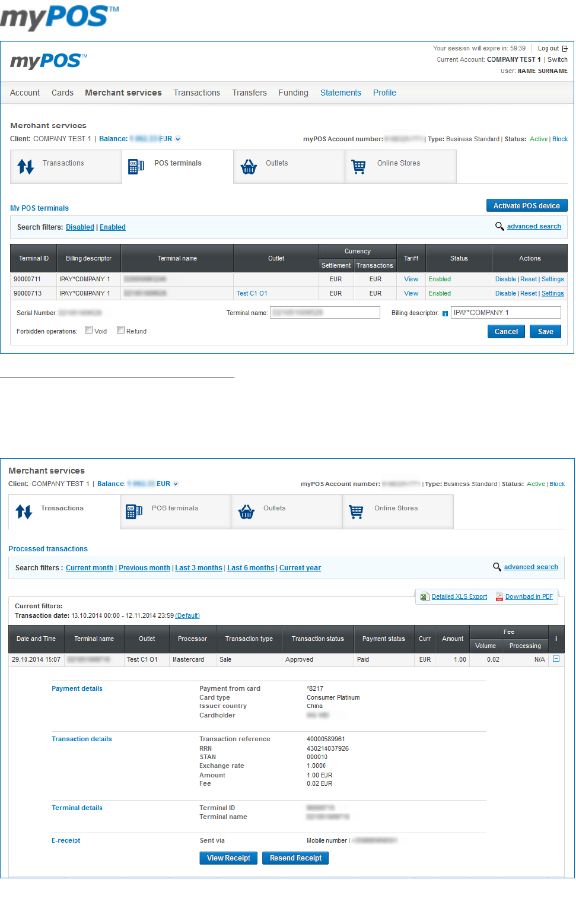Screen dimensions: 576x924
Task: Reset terminal 90000713
Action: (x=529, y=293)
